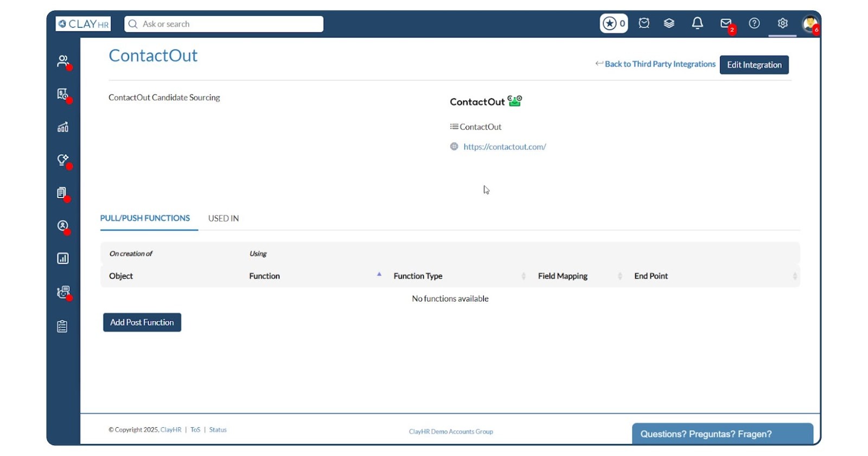
Task: Click the Using label
Action: [258, 254]
